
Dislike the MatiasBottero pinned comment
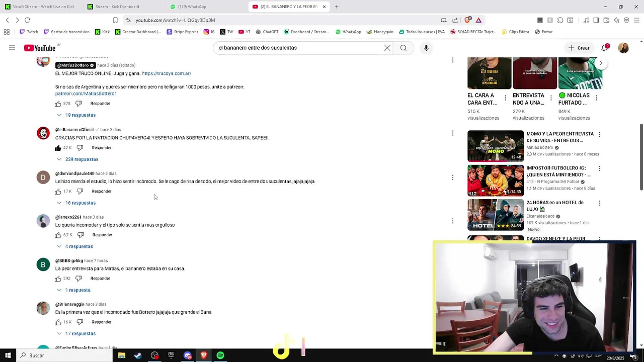coord(78,104)
